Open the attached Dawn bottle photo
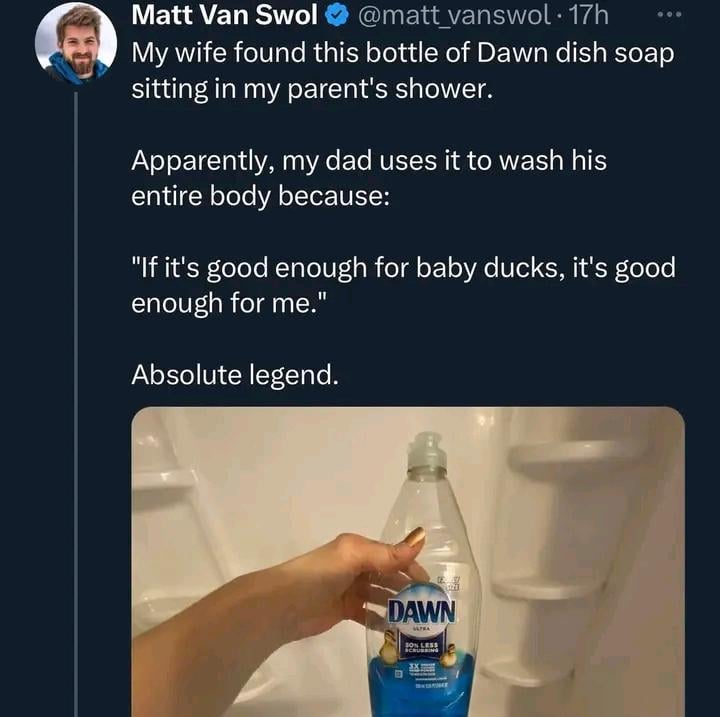Screen dimensions: 720x717 coord(408,561)
